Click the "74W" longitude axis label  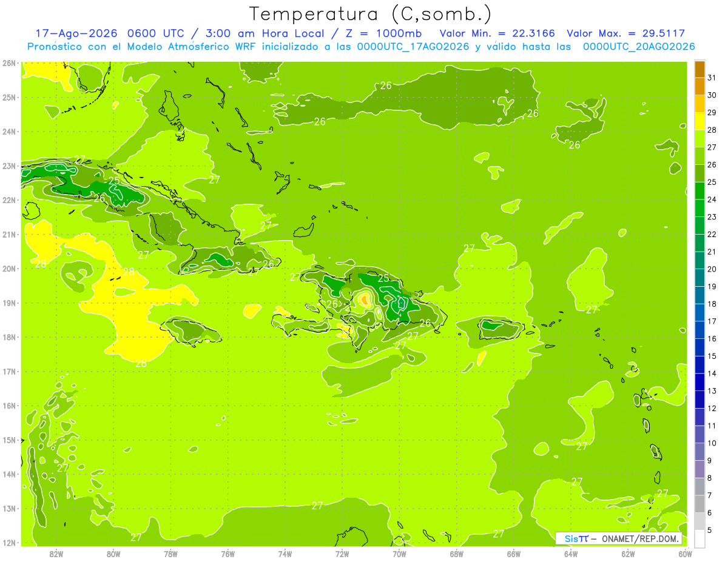pos(285,554)
